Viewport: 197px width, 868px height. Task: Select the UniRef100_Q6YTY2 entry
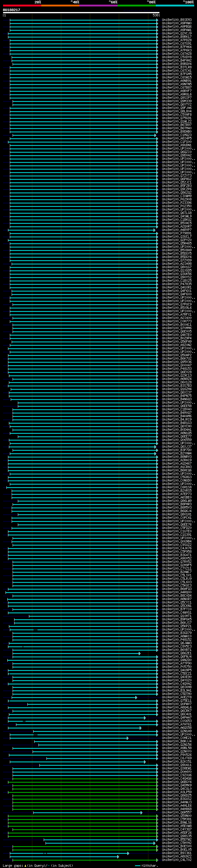pos(177,104)
